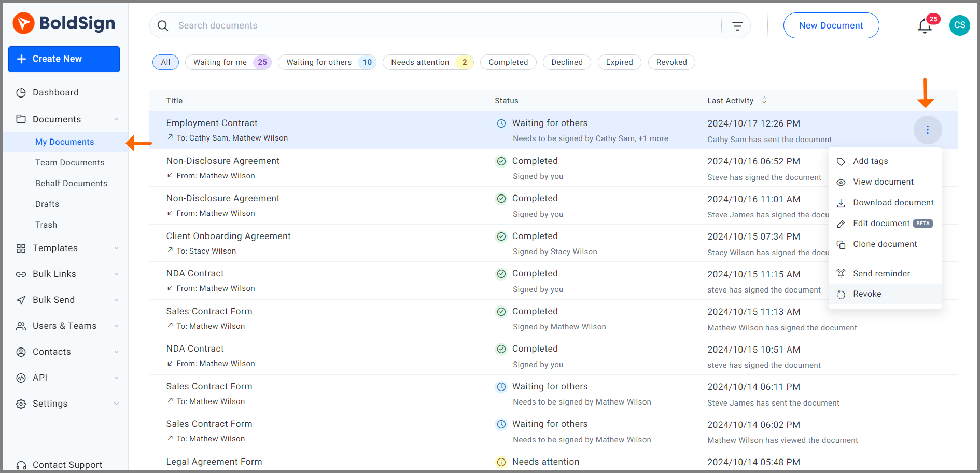Click the New Document button
The height and width of the screenshot is (473, 980).
click(831, 25)
